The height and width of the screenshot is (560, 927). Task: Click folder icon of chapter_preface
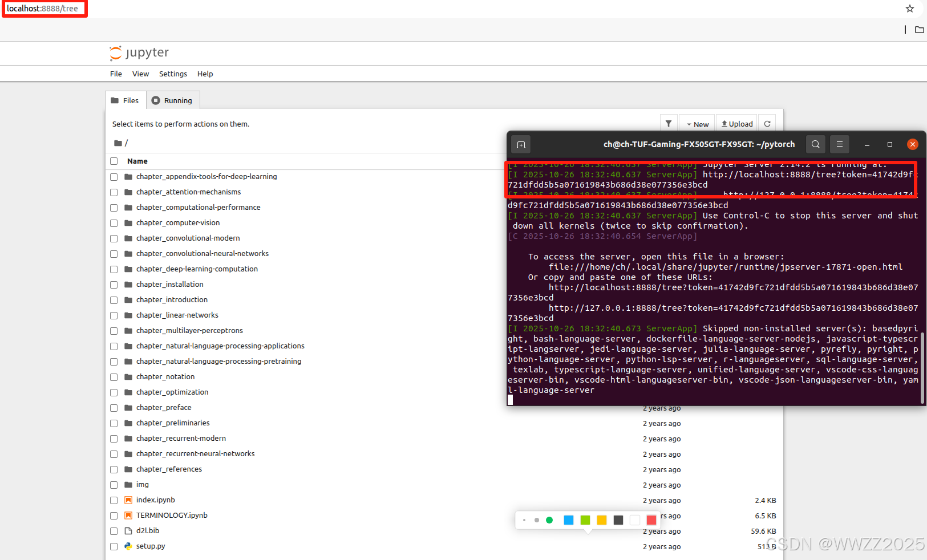(x=128, y=408)
